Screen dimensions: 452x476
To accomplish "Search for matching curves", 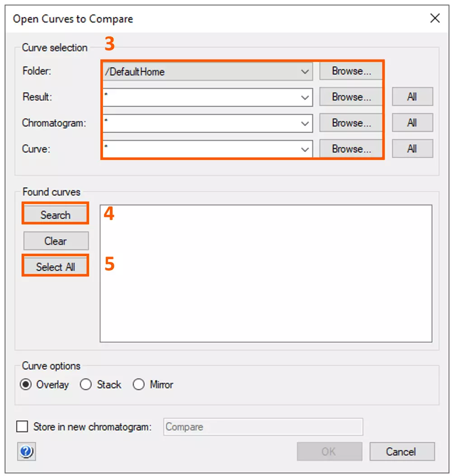I will tap(56, 215).
